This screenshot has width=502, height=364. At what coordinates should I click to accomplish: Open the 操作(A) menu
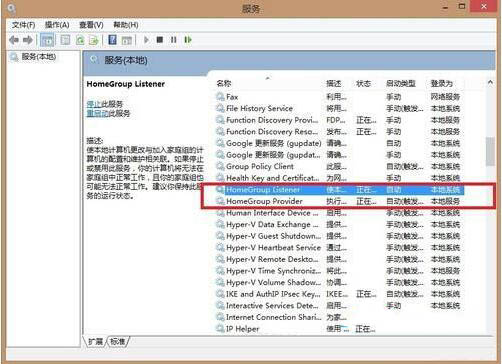(x=57, y=25)
